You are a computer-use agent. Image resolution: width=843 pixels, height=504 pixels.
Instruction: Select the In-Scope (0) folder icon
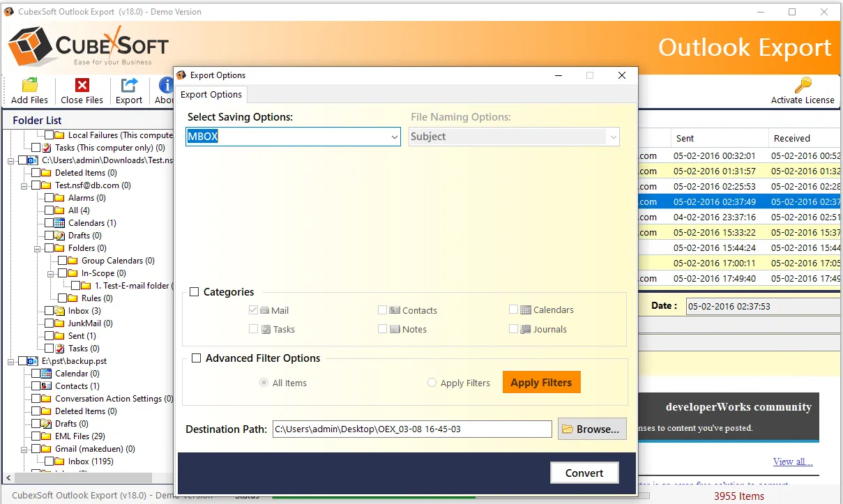[73, 273]
